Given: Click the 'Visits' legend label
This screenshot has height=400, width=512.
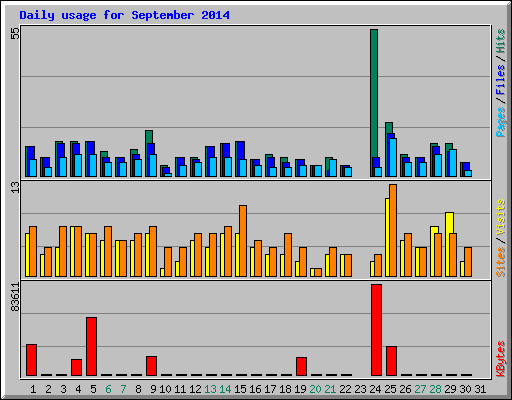Looking at the screenshot, I should point(500,217).
